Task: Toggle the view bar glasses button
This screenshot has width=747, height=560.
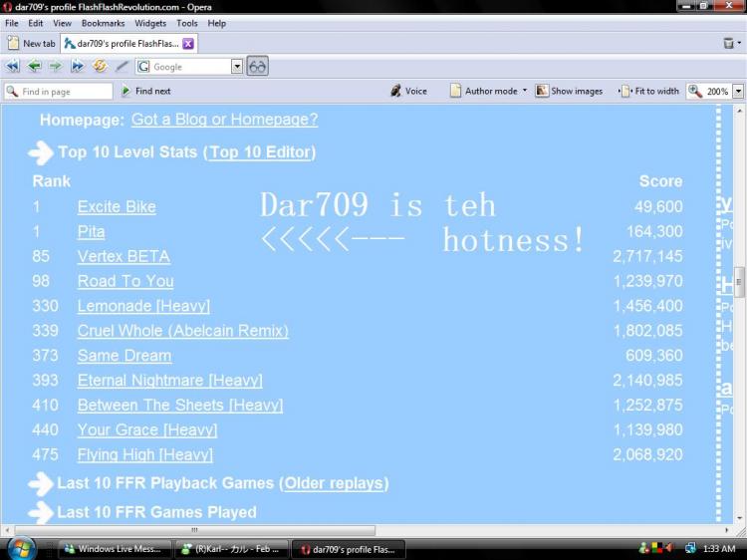Action: pos(257,67)
